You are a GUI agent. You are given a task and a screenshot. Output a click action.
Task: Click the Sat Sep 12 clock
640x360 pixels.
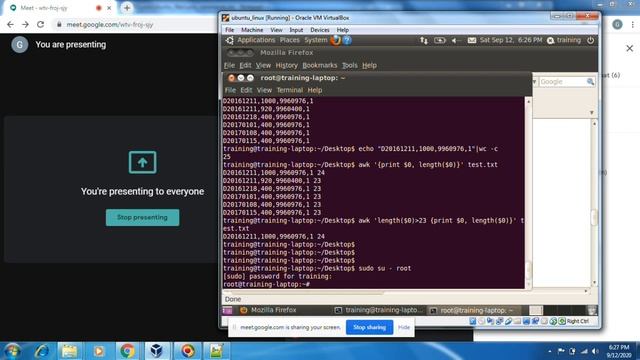(511, 40)
